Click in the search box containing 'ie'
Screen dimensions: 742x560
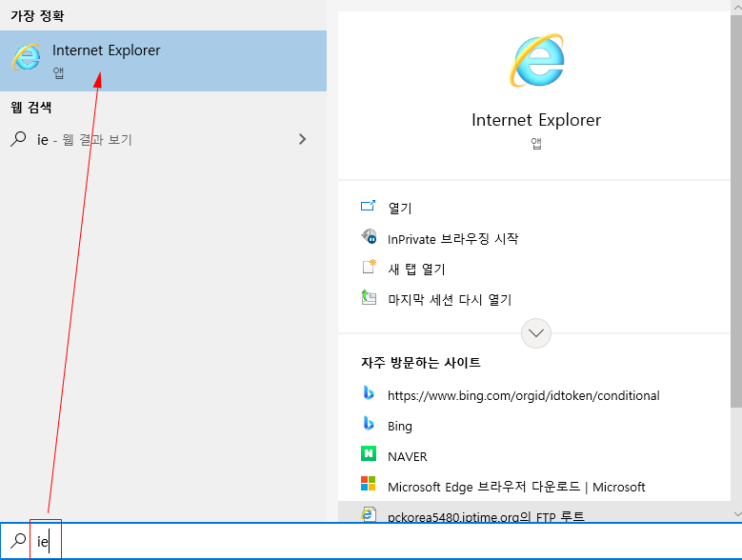[x=371, y=541]
